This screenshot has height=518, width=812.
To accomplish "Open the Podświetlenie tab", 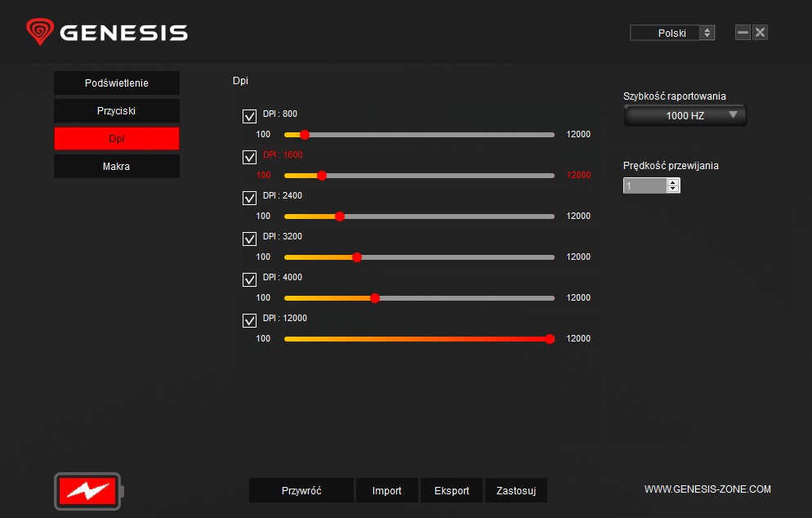I will [117, 83].
